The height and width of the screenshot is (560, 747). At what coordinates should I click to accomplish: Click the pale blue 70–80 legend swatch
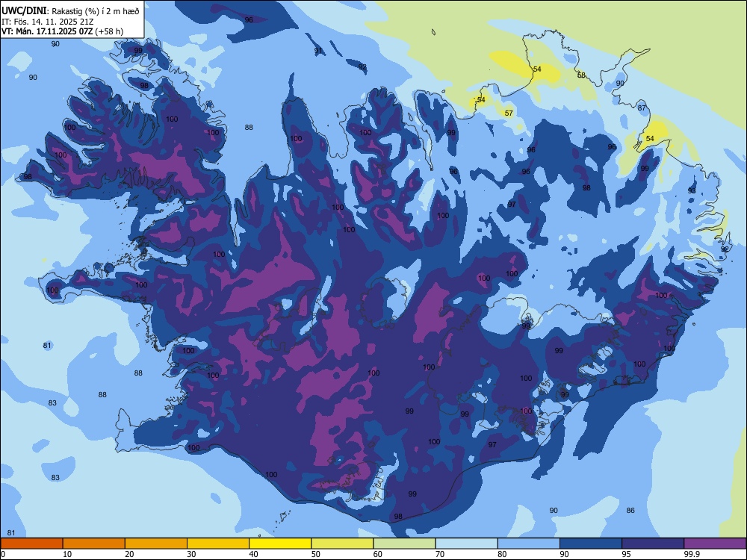[x=466, y=544]
